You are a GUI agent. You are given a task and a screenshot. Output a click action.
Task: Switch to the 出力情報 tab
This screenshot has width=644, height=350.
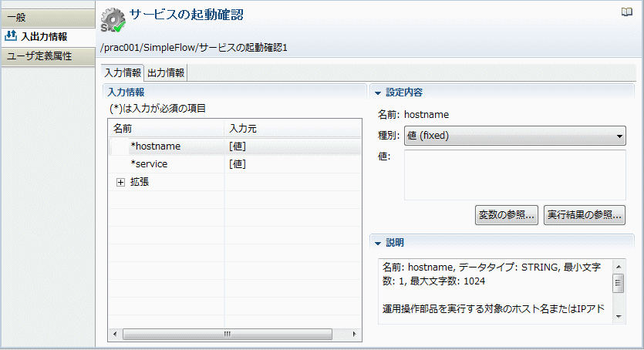(166, 72)
